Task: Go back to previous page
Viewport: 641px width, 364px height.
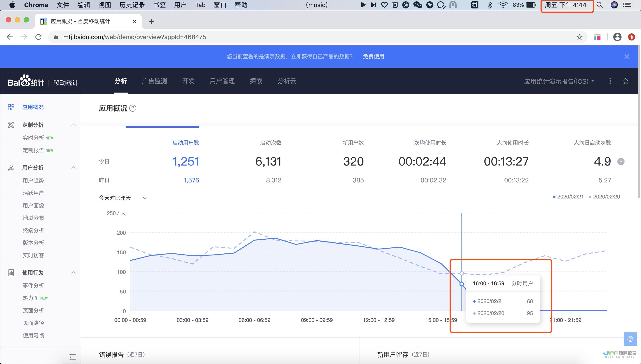Action: pyautogui.click(x=10, y=37)
